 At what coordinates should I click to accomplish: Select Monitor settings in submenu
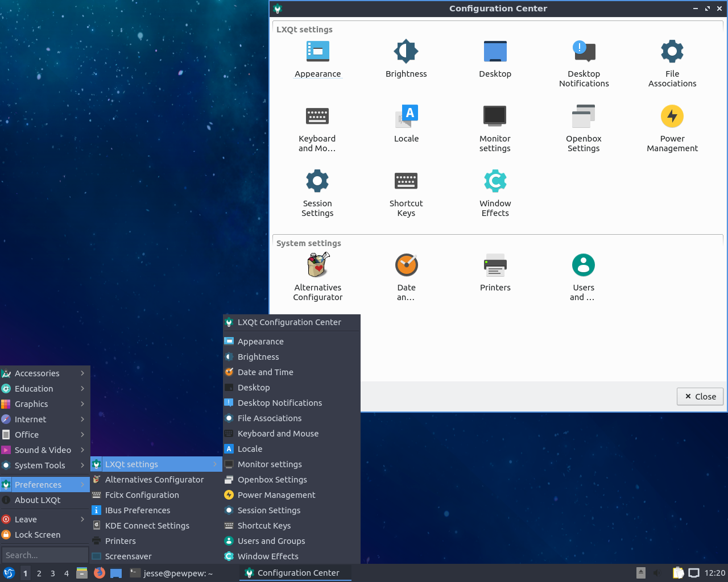(292, 464)
